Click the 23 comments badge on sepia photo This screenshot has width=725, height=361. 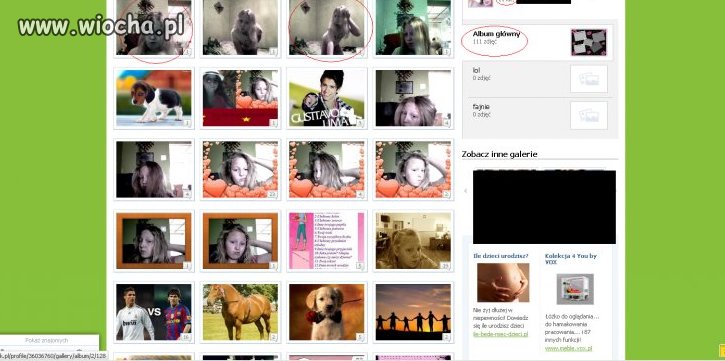(x=445, y=266)
